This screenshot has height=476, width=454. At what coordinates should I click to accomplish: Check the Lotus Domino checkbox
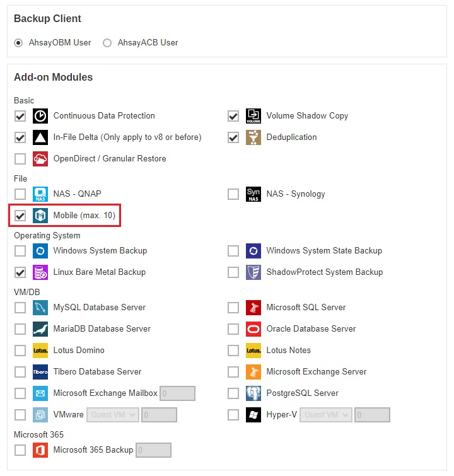pos(20,351)
